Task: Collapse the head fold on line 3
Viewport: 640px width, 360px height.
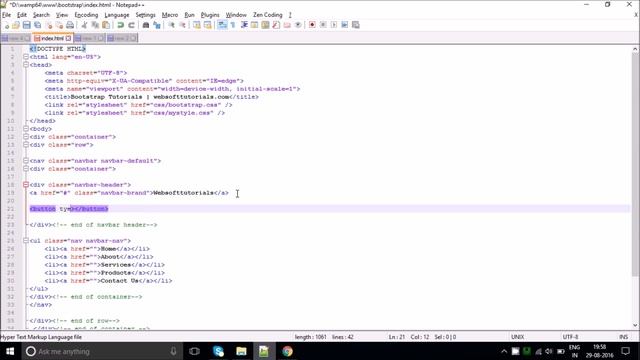Action: pyautogui.click(x=26, y=64)
